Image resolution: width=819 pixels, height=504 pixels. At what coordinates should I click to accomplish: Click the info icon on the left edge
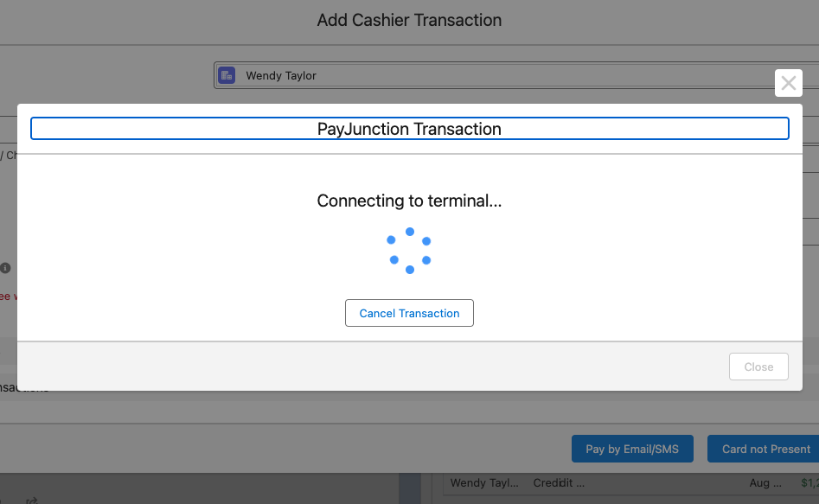[5, 268]
